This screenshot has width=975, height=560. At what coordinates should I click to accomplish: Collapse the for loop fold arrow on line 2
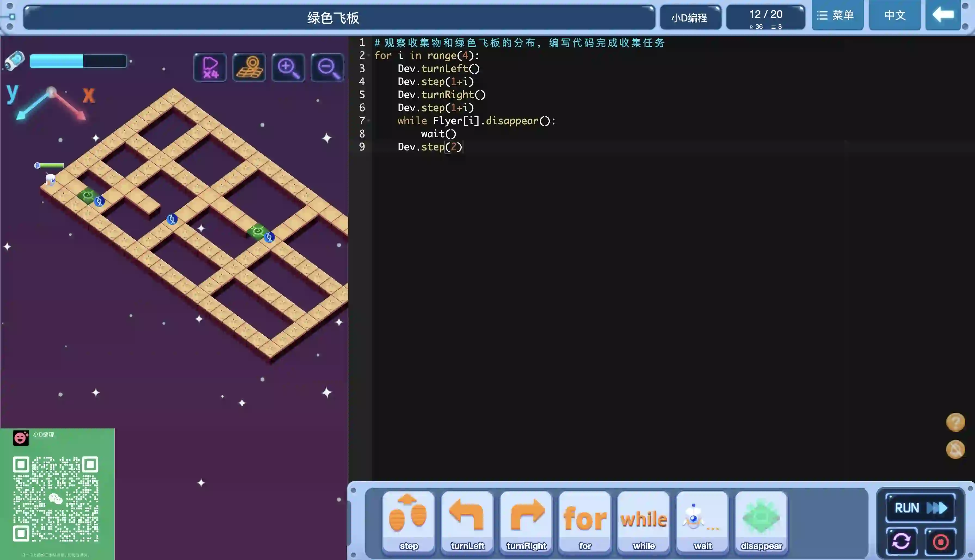(369, 56)
